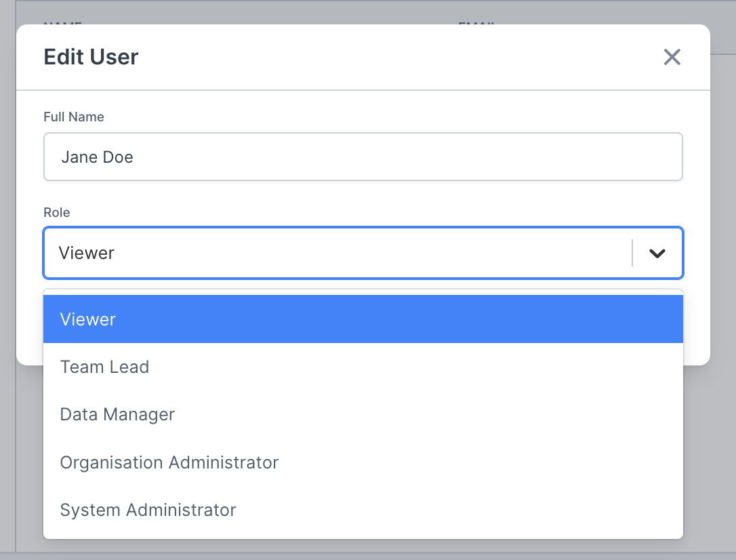Click the Role field label
This screenshot has width=736, height=560.
pyautogui.click(x=57, y=213)
